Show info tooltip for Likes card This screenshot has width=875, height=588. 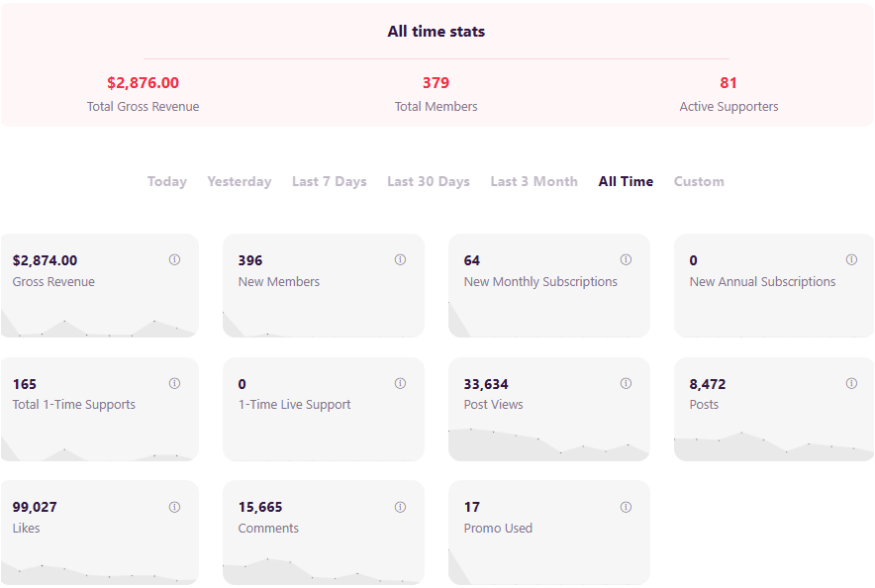pyautogui.click(x=174, y=507)
